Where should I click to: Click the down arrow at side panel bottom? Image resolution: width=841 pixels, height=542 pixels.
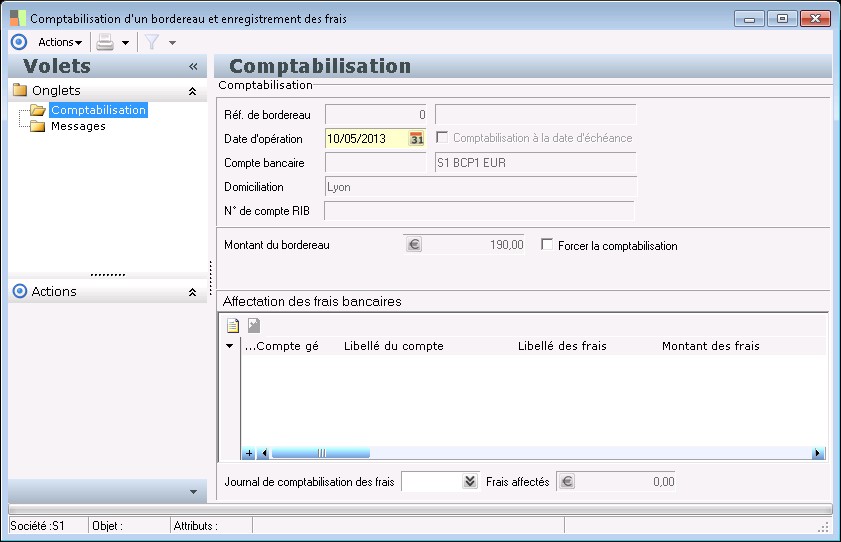click(193, 492)
